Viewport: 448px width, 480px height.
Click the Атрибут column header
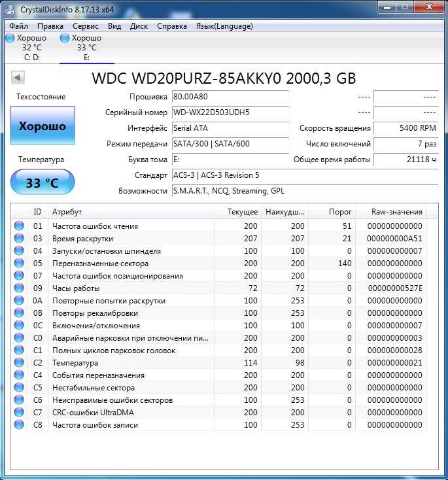pos(131,212)
